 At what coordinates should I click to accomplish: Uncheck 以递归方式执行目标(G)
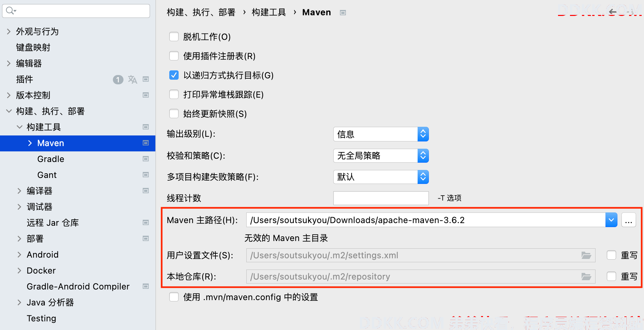coord(174,75)
